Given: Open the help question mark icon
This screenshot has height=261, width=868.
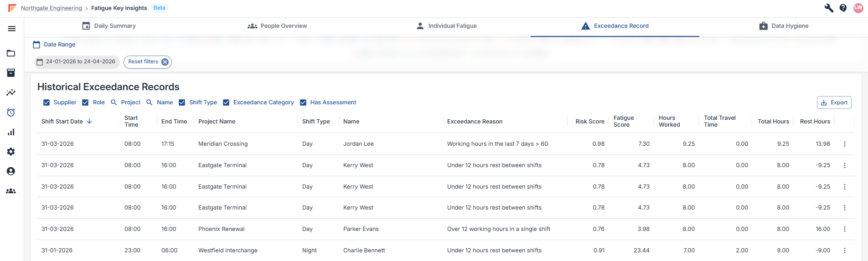Looking at the screenshot, I should point(843,8).
